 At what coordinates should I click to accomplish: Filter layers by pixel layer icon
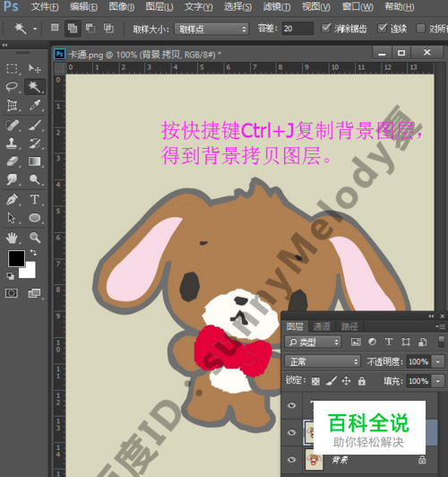point(356,342)
